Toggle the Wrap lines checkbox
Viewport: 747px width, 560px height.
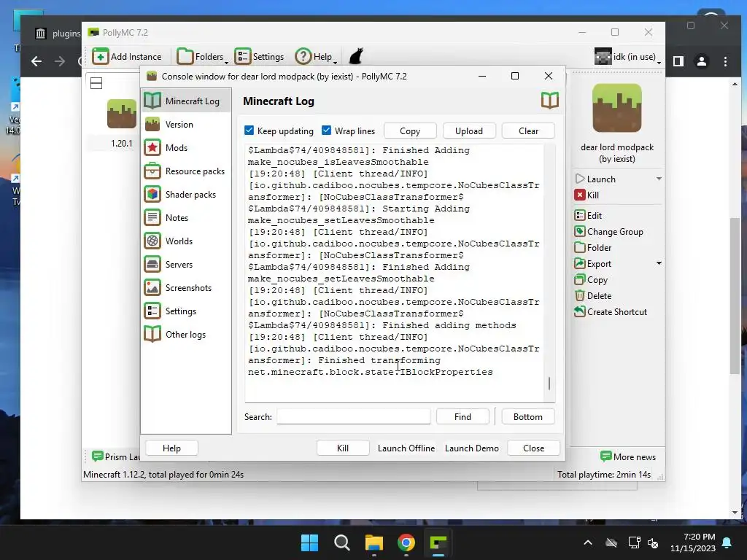326,131
